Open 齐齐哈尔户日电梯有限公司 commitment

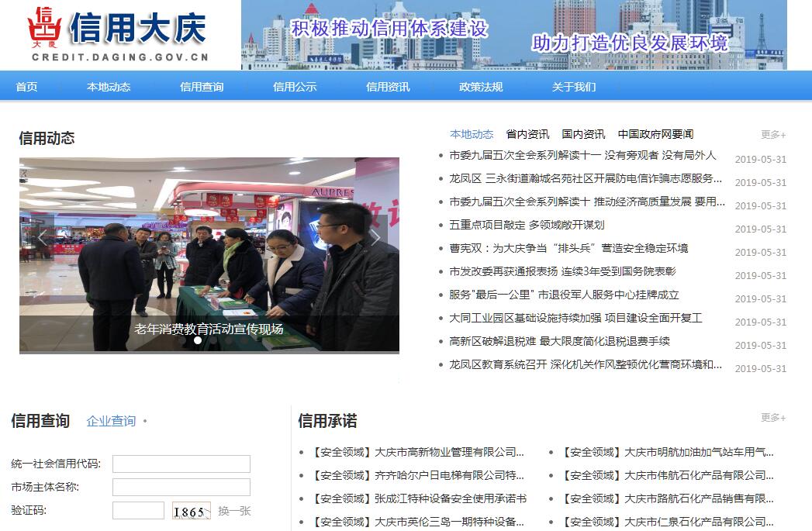(418, 475)
